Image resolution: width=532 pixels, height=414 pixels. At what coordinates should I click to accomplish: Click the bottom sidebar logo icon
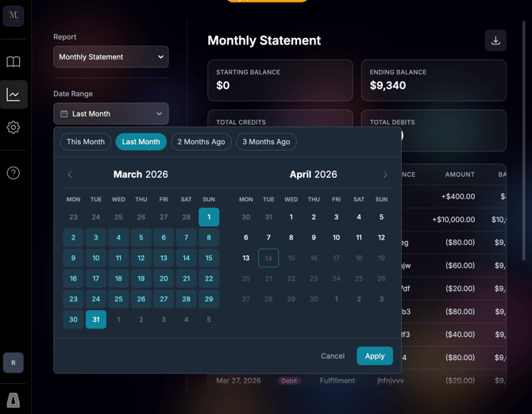click(x=13, y=399)
